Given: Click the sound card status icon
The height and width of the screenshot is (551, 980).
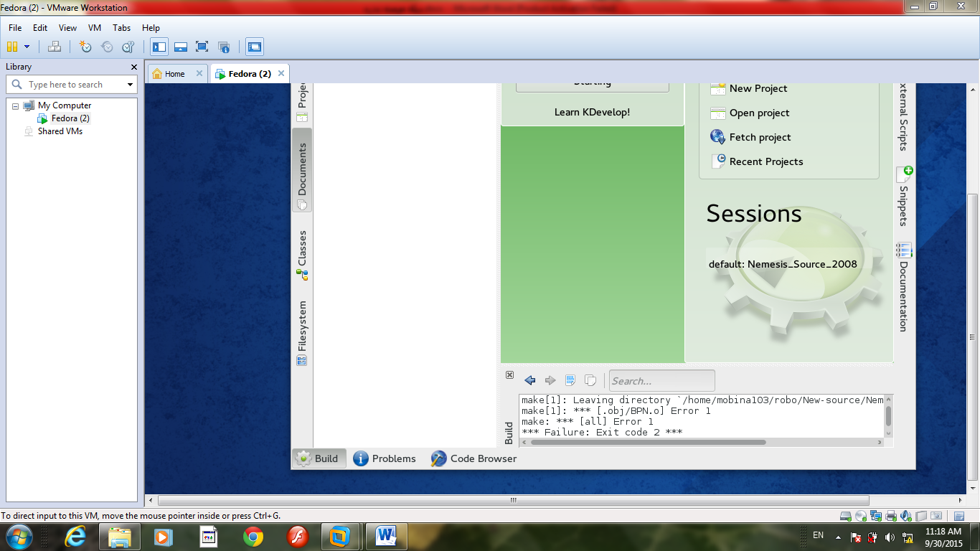Looking at the screenshot, I should pyautogui.click(x=906, y=516).
